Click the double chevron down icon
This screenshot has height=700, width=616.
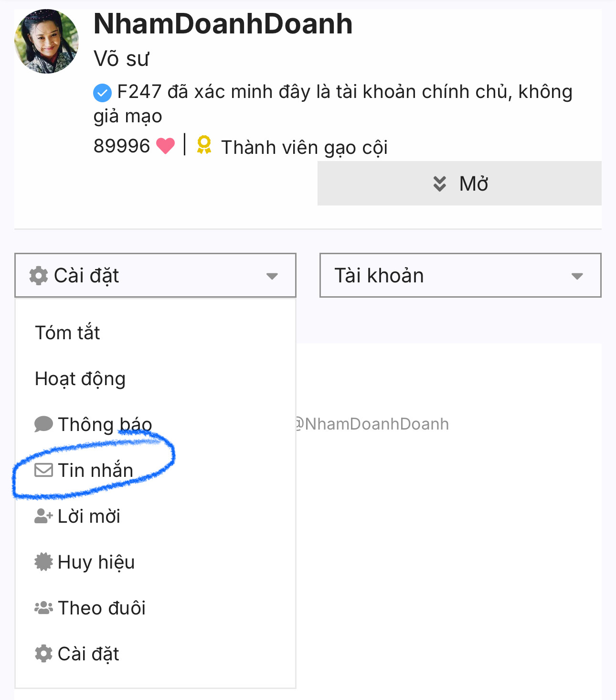click(x=439, y=183)
